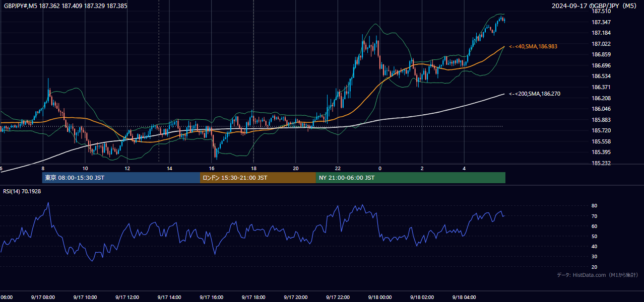Click hour label 22 beneath the price chart

coord(338,168)
